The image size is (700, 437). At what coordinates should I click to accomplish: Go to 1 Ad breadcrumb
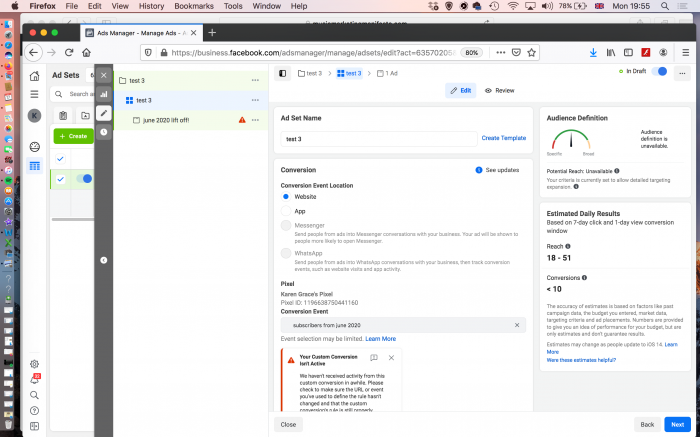[x=388, y=73]
